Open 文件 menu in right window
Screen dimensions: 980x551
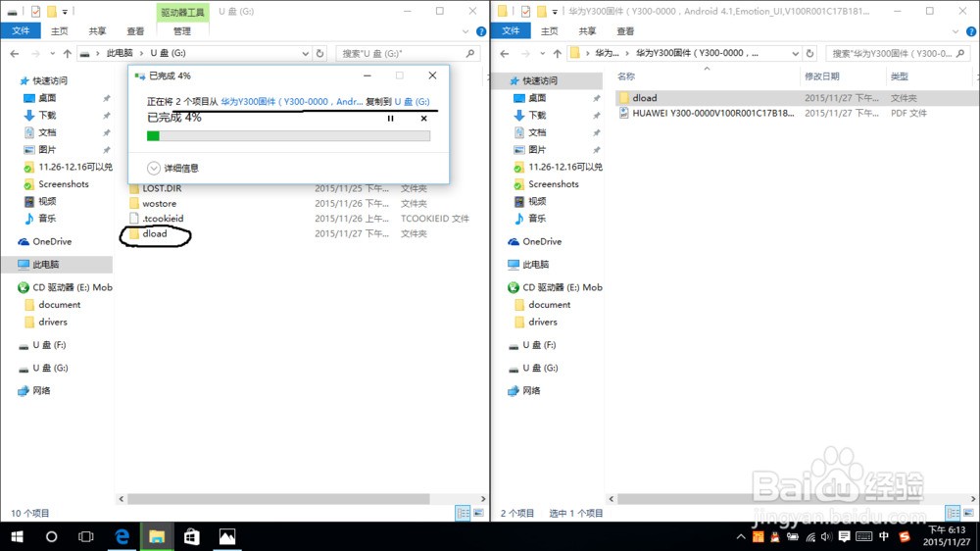coord(511,30)
